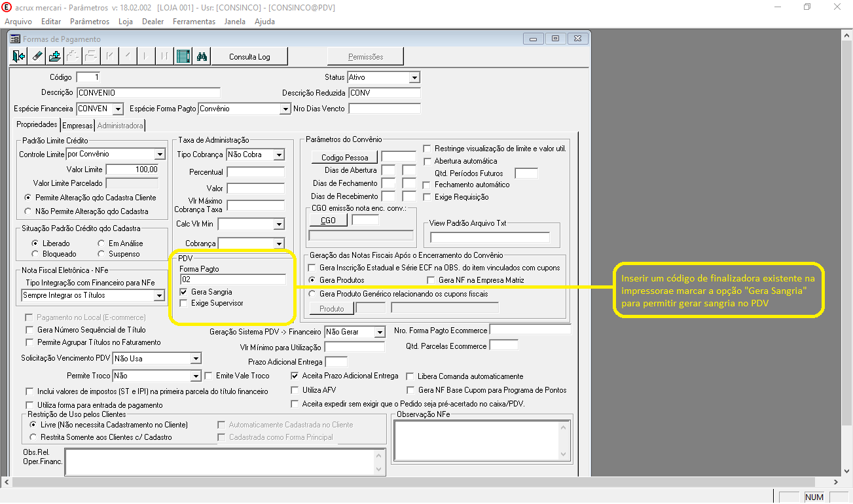The height and width of the screenshot is (504, 853).
Task: Expand the Controle Limite dropdown
Action: click(160, 154)
